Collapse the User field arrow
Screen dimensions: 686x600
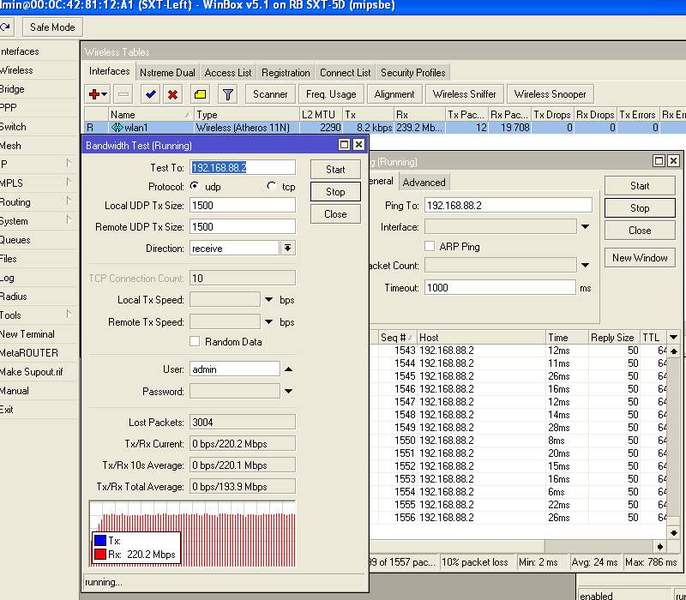point(288,369)
